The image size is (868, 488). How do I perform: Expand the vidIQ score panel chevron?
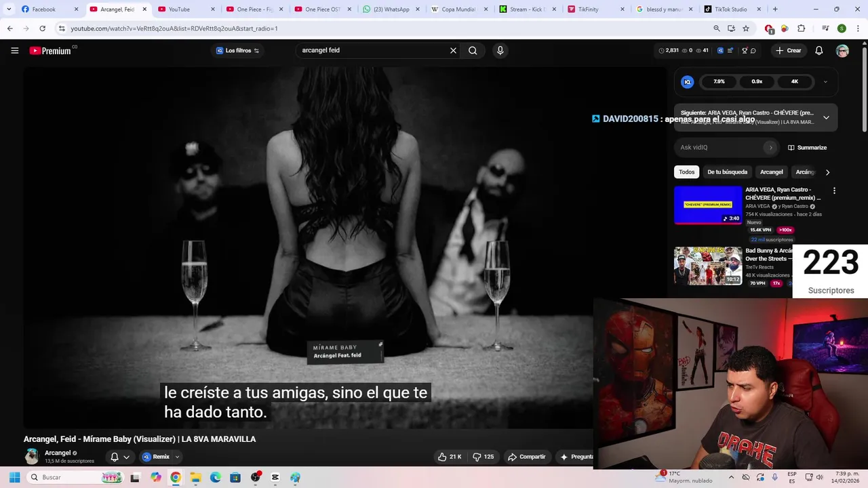825,82
